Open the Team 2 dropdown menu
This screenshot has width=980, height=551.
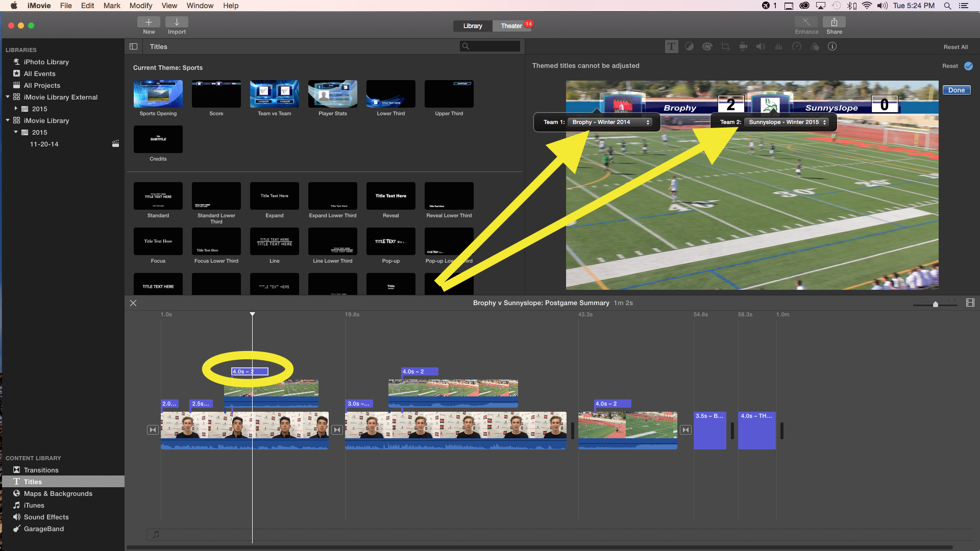787,122
